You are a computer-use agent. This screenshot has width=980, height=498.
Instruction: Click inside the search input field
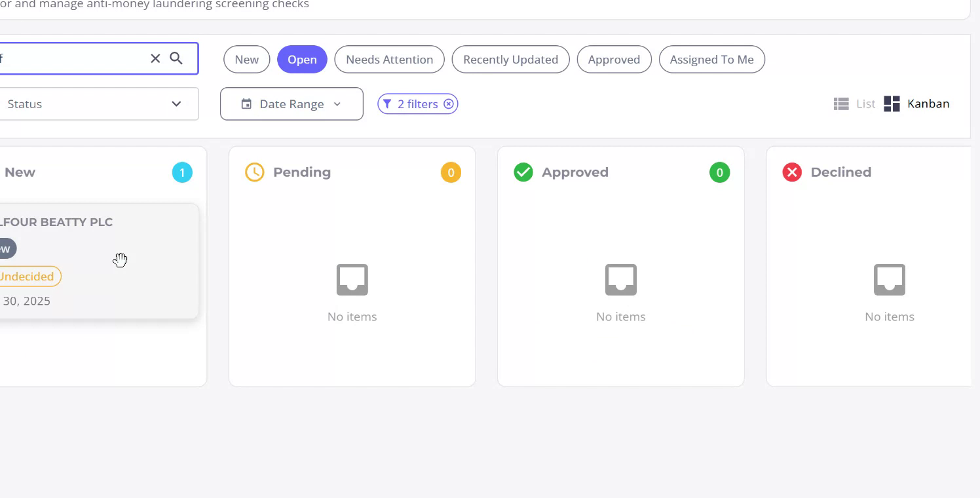pos(72,58)
